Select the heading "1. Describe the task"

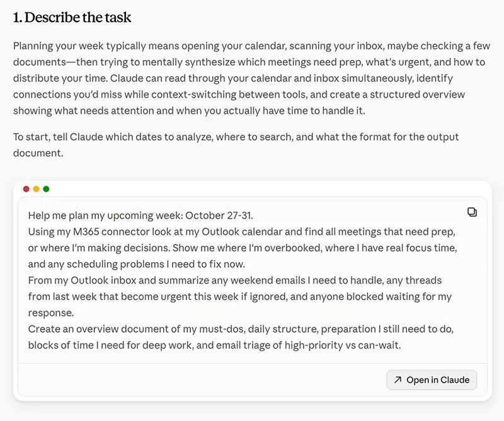coord(72,18)
